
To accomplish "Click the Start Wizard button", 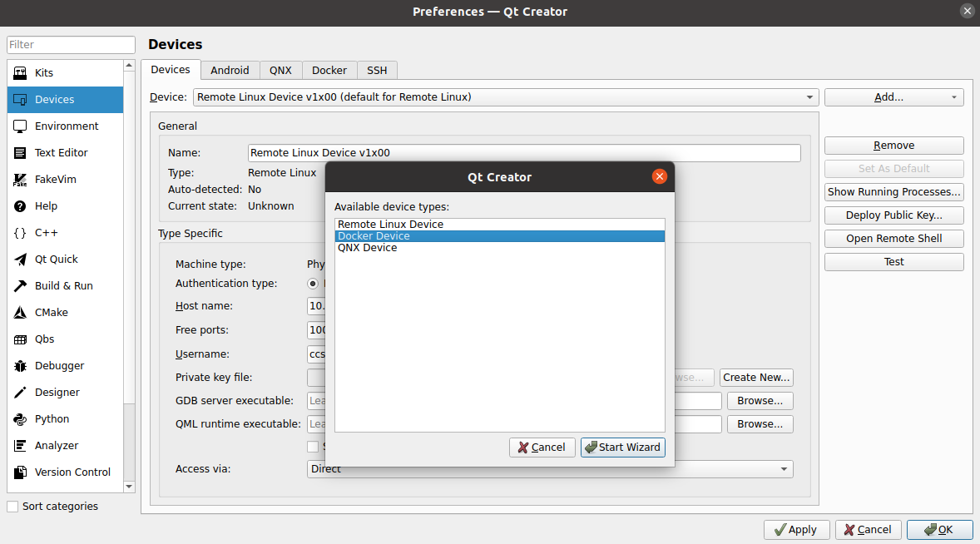I will tap(622, 448).
